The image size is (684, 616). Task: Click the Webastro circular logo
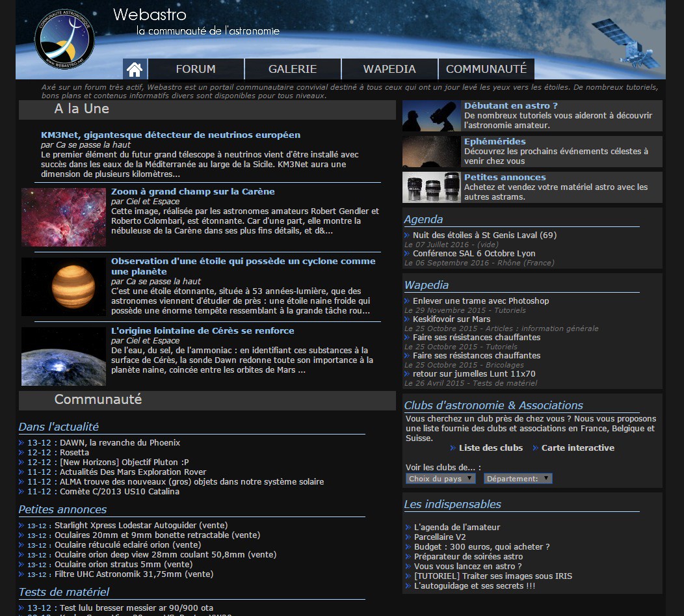point(64,39)
